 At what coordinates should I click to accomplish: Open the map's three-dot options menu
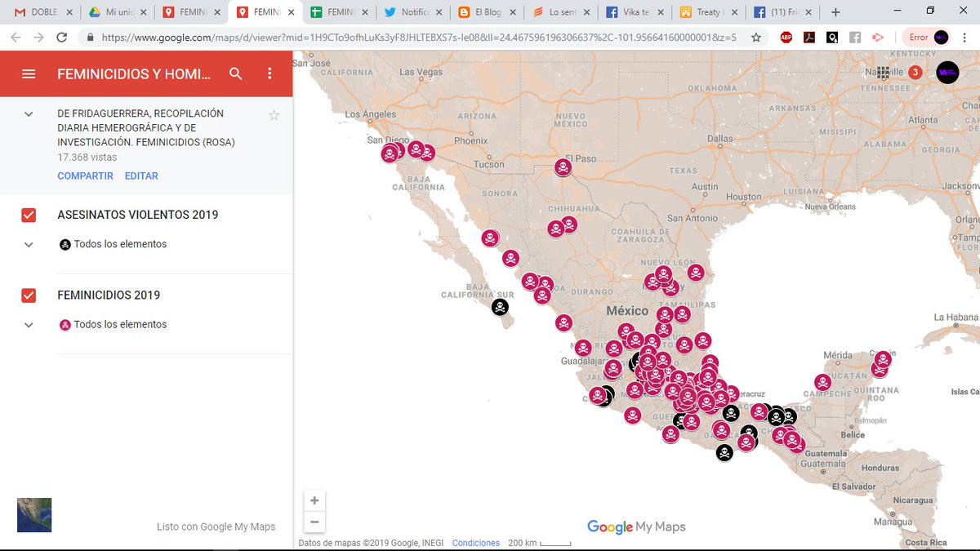270,73
